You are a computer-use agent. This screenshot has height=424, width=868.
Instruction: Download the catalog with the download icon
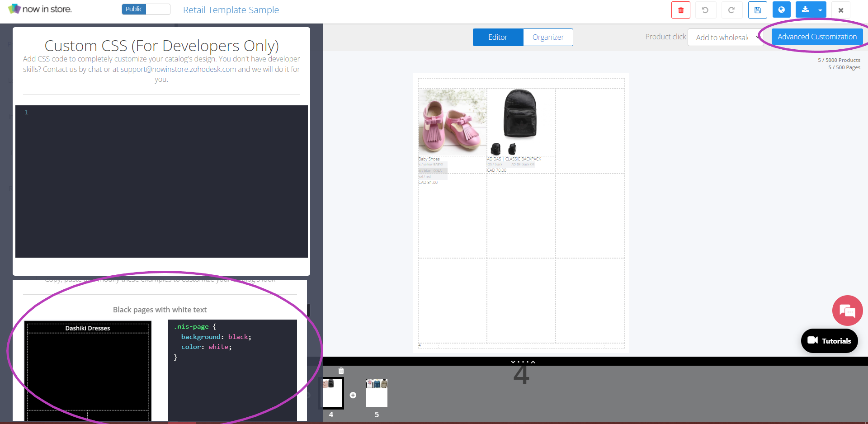(805, 10)
